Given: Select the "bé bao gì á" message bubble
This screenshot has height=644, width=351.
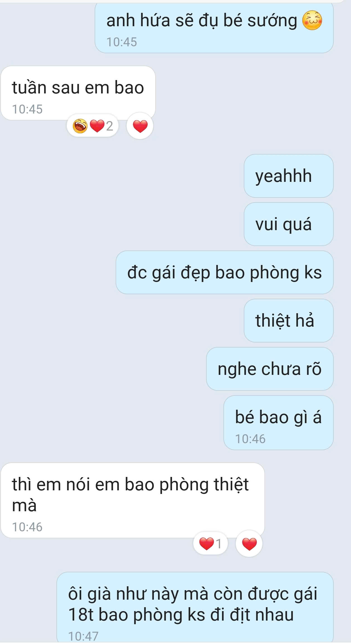Looking at the screenshot, I should point(278,423).
